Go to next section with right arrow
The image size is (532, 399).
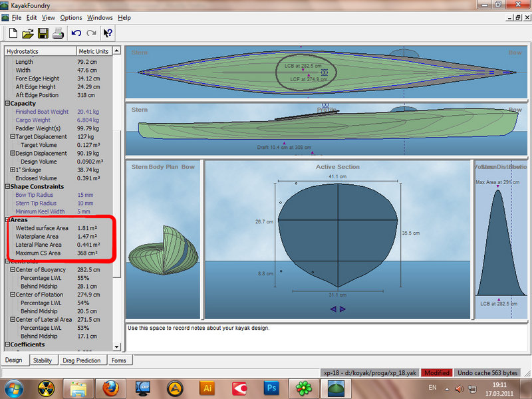coord(342,309)
